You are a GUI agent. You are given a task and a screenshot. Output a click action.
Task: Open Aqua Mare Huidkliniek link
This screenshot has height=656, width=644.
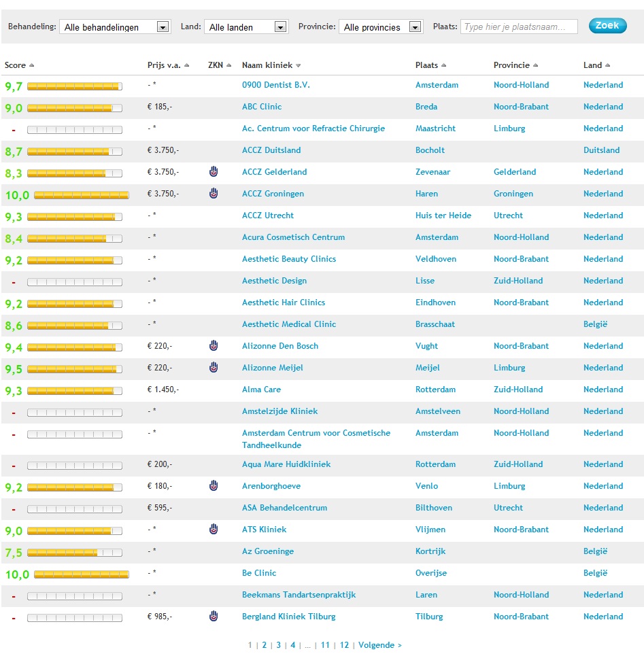coord(286,464)
